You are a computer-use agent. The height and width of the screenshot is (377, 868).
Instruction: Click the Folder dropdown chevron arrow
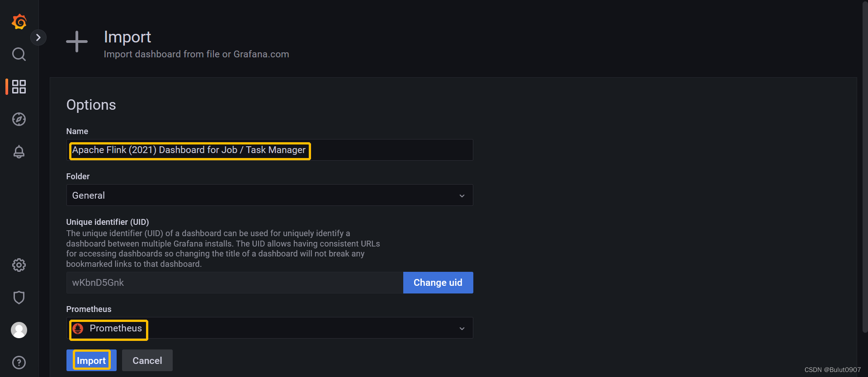pyautogui.click(x=462, y=195)
